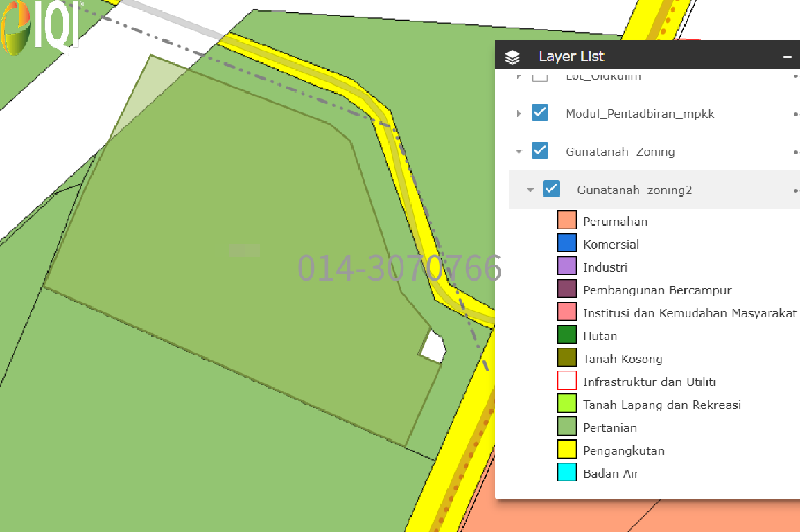Open options dots for Modul_Pentadbiran_mpkk layer
800x532 pixels.
pos(796,114)
